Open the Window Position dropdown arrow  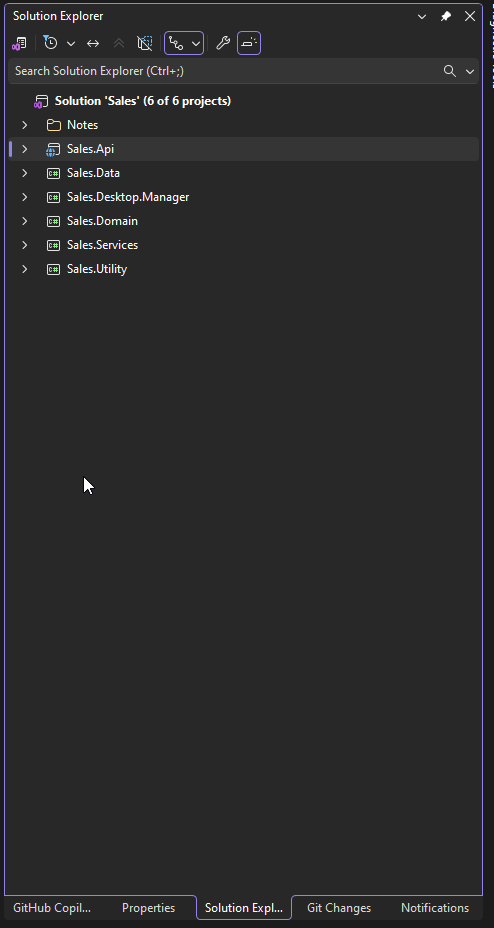tap(422, 17)
